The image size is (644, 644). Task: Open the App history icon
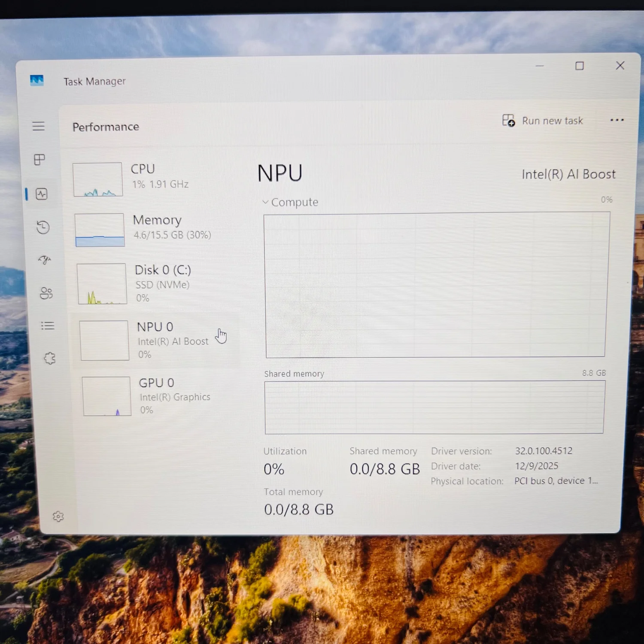pos(43,227)
